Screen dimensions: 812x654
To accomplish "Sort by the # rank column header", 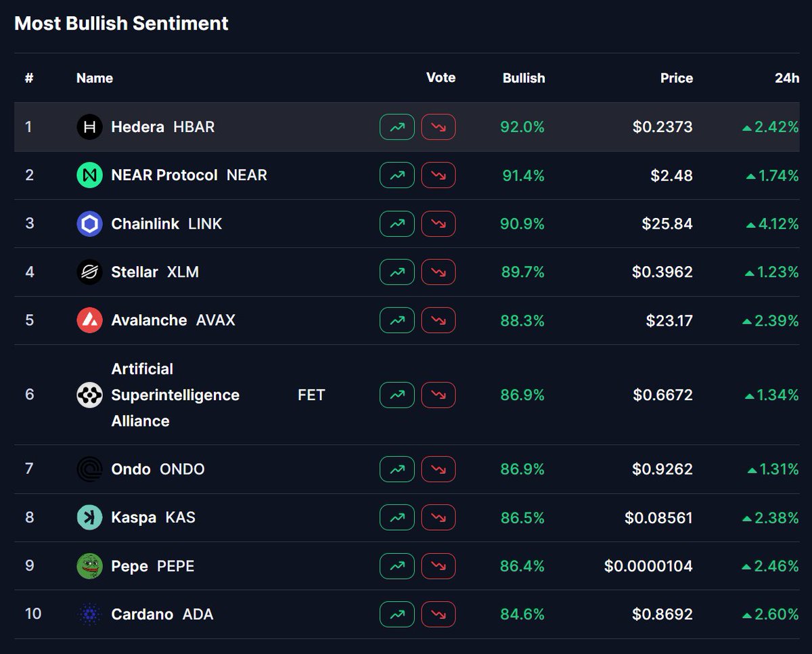I will click(x=29, y=78).
